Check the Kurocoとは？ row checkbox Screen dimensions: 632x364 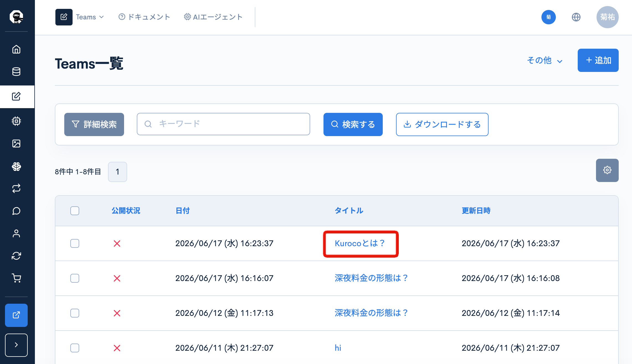click(75, 243)
